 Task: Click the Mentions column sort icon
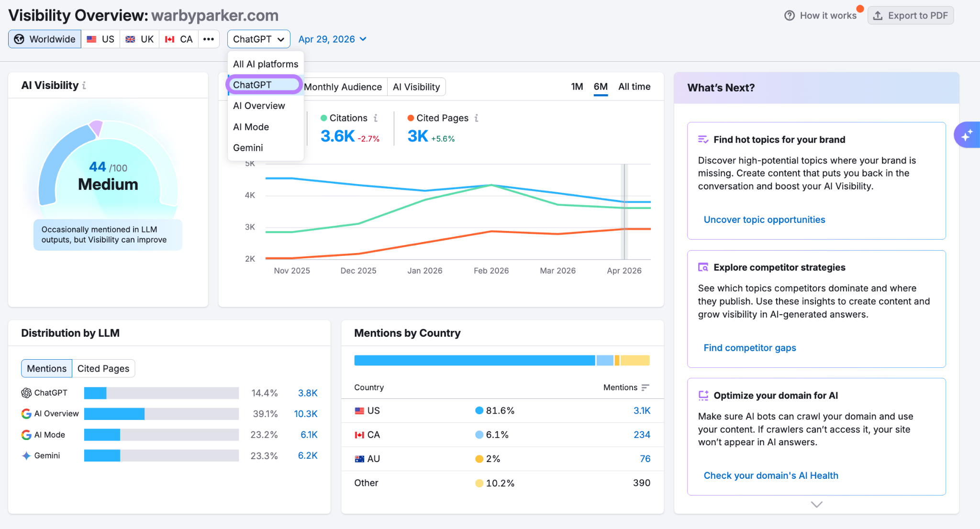645,387
